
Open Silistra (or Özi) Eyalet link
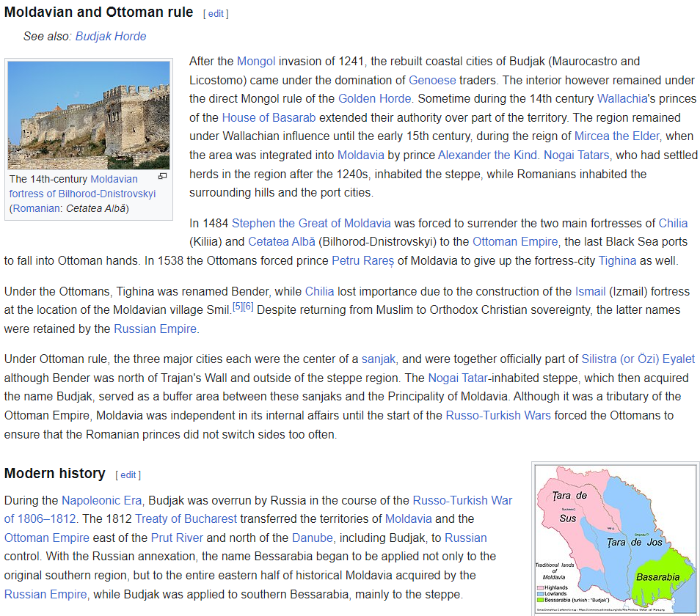click(638, 359)
